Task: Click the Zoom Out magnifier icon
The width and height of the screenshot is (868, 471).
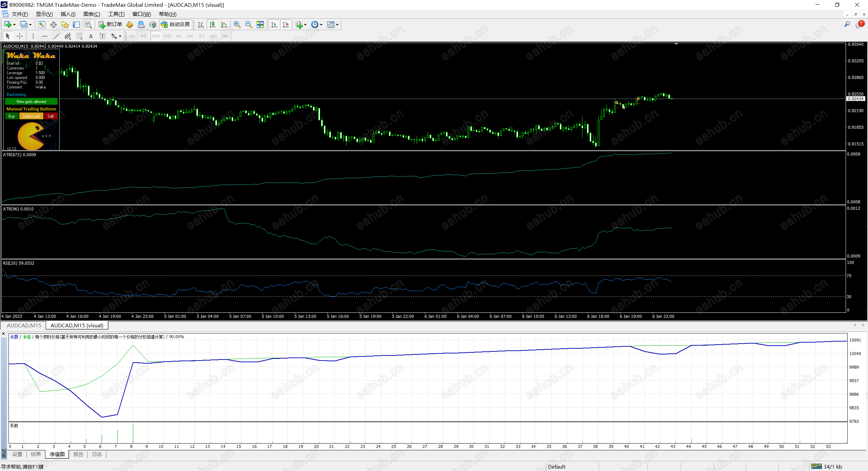Action: coord(249,24)
